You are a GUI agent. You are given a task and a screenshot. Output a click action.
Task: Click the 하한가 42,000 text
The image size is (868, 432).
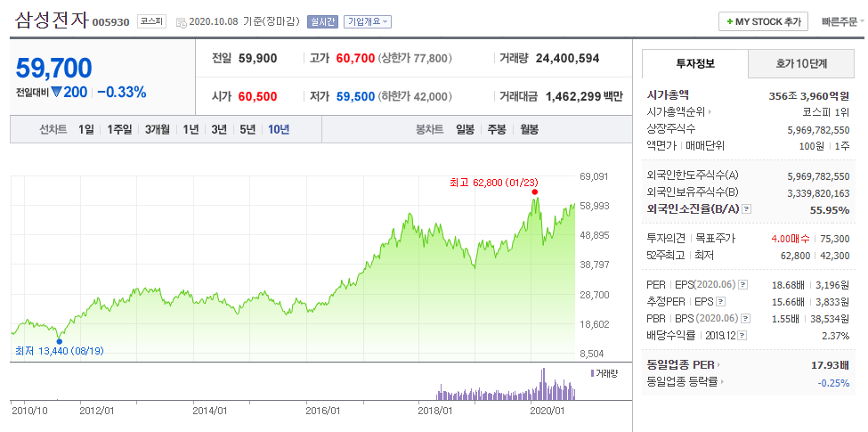415,97
